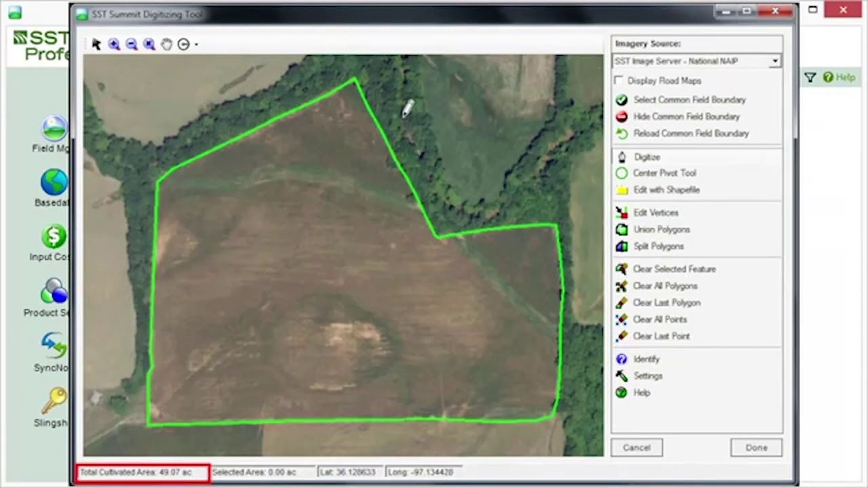This screenshot has height=488, width=868.
Task: Click the Total Cultivated Area status text
Action: [x=136, y=472]
